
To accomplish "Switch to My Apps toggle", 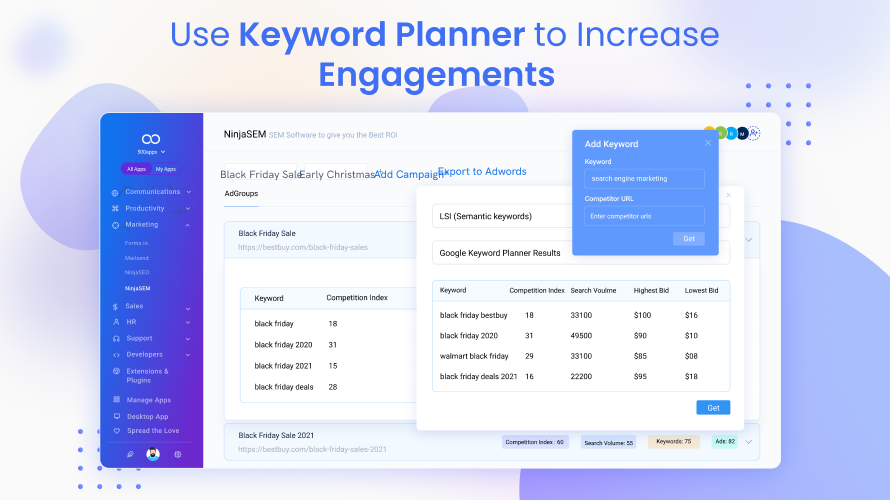I will point(166,169).
